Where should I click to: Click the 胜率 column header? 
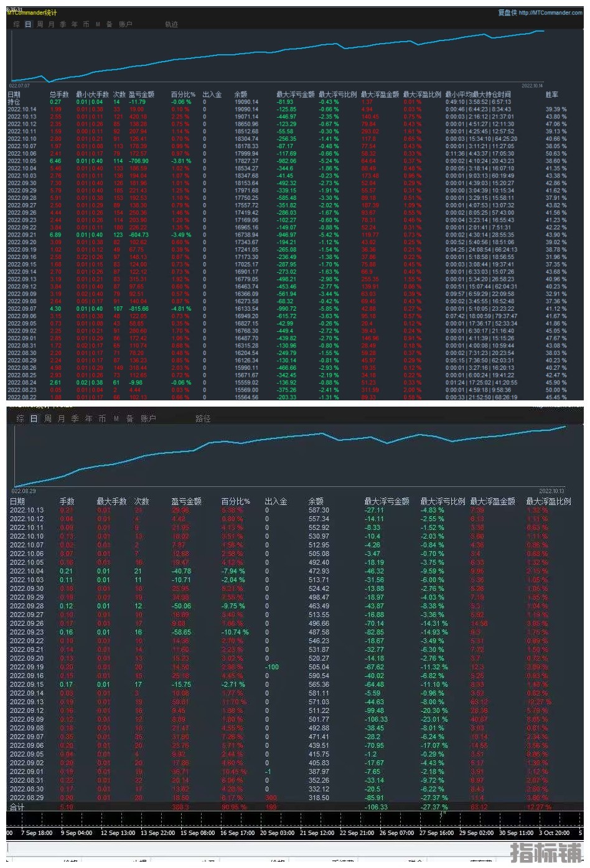coord(552,95)
